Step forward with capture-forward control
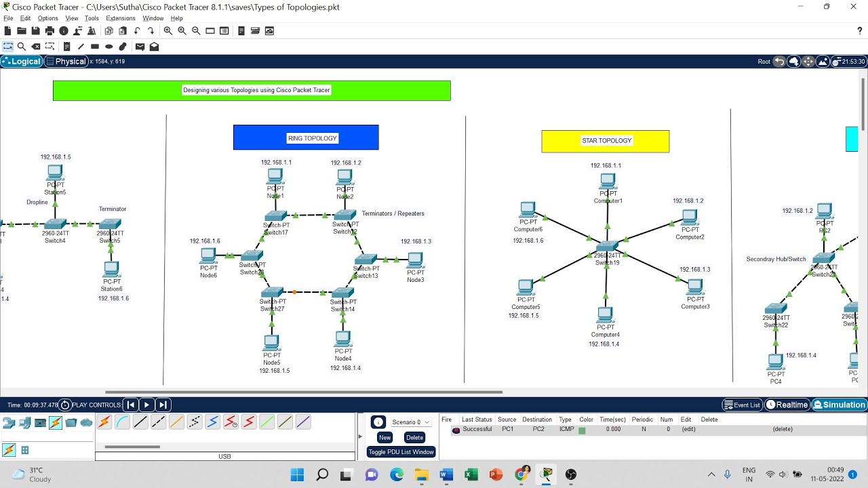The image size is (868, 488). (x=163, y=405)
